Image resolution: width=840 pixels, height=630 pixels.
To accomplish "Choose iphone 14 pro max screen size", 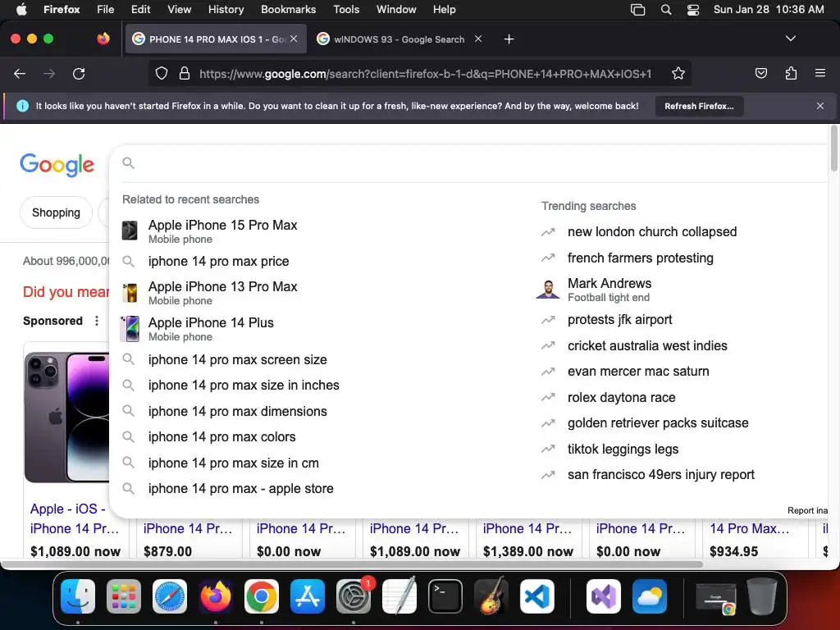I will pyautogui.click(x=237, y=359).
